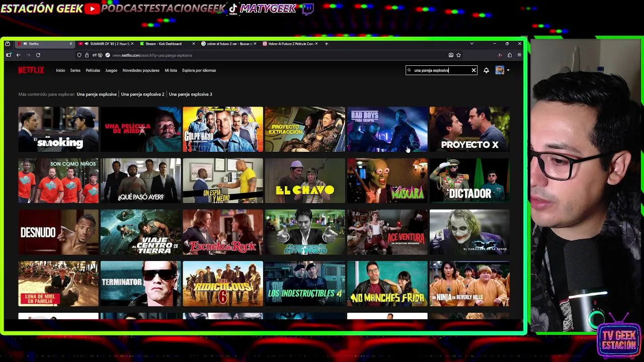Click the search magnifier icon
Screen dimensions: 644x362
coord(409,70)
